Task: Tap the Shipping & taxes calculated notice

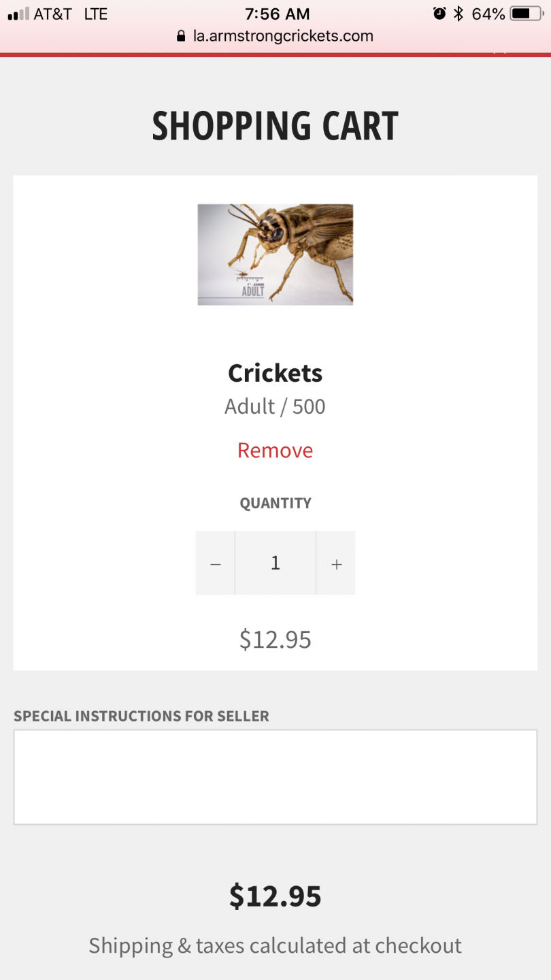Action: [x=275, y=945]
